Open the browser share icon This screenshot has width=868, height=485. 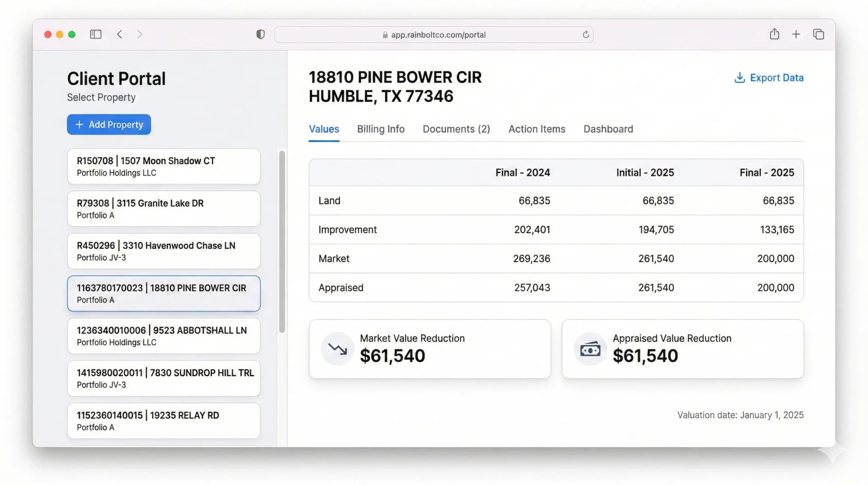[x=774, y=34]
